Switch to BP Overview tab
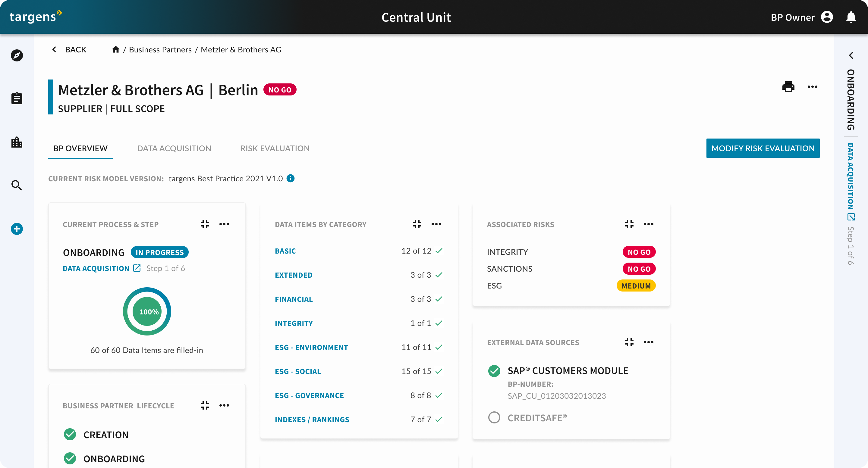This screenshot has width=868, height=468. 80,148
